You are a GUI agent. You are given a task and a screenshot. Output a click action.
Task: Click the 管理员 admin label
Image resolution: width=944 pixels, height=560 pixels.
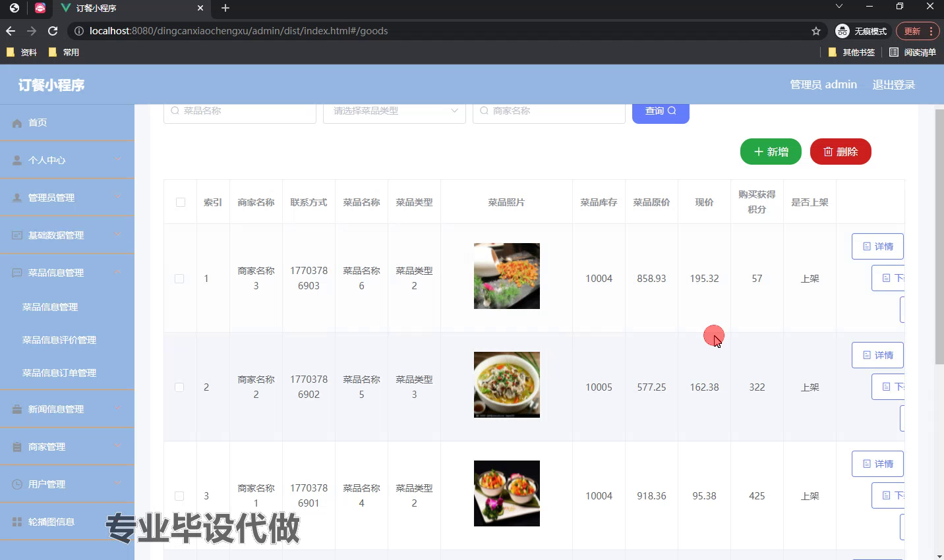(x=823, y=84)
